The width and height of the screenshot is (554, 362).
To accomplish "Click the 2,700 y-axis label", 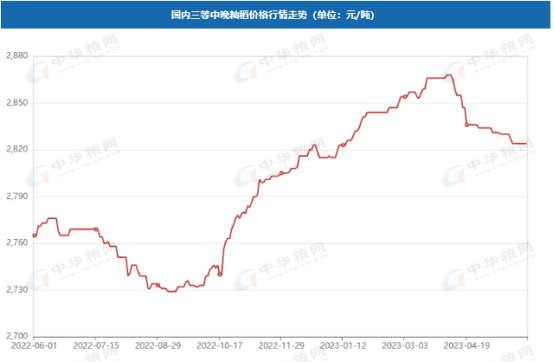I will click(x=17, y=336).
